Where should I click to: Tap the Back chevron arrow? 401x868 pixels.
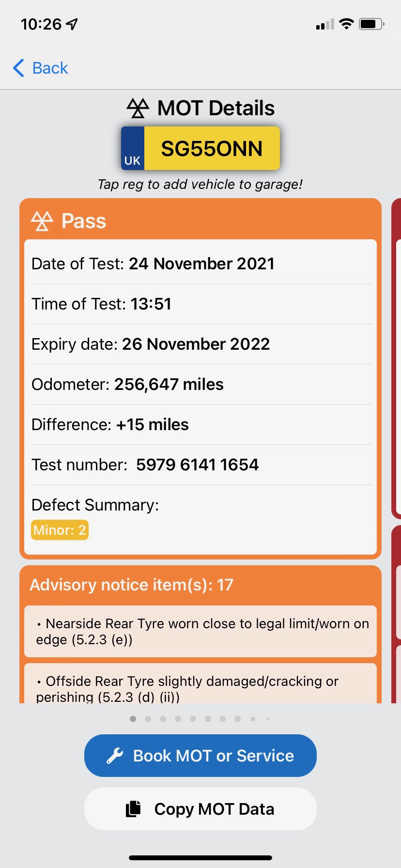18,68
